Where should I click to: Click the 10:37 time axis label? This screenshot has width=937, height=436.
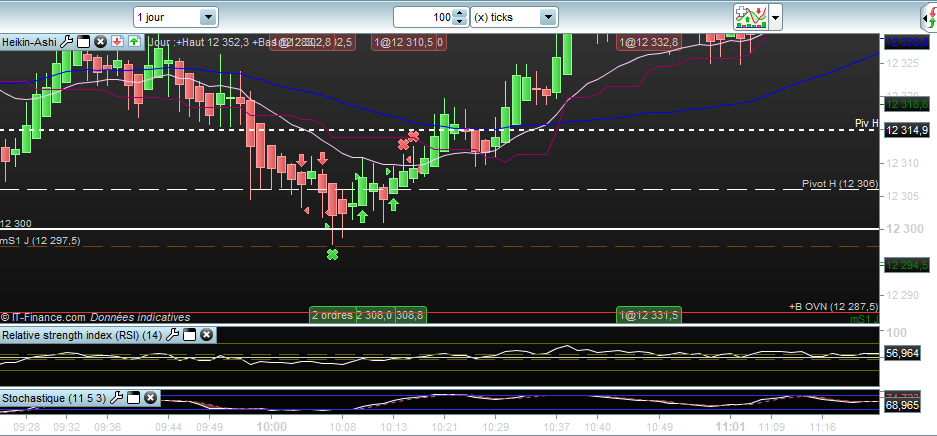click(556, 428)
